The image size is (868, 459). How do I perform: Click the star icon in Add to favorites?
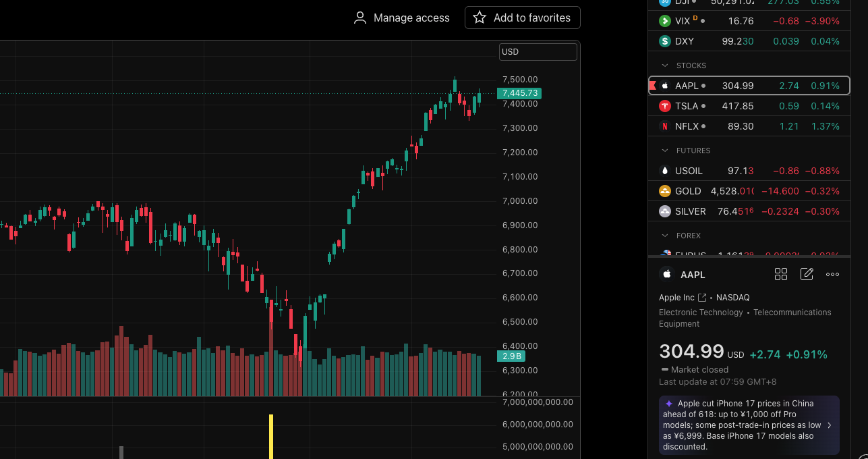(480, 18)
